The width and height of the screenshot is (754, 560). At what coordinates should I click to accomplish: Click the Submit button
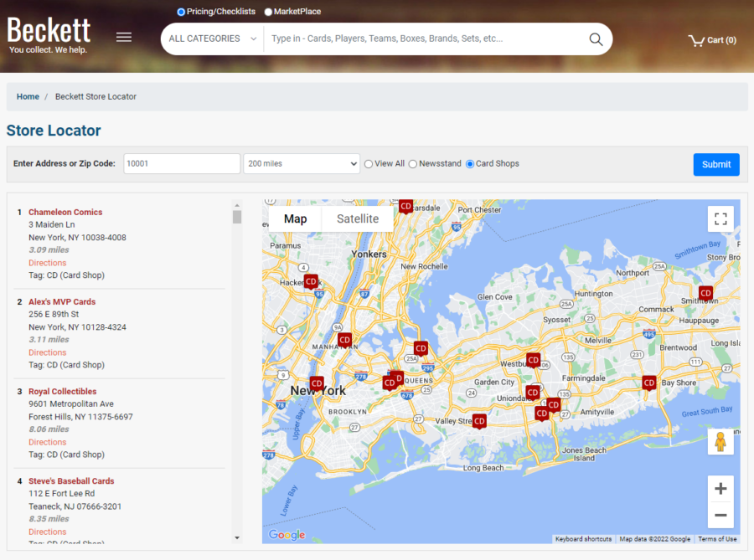(716, 164)
